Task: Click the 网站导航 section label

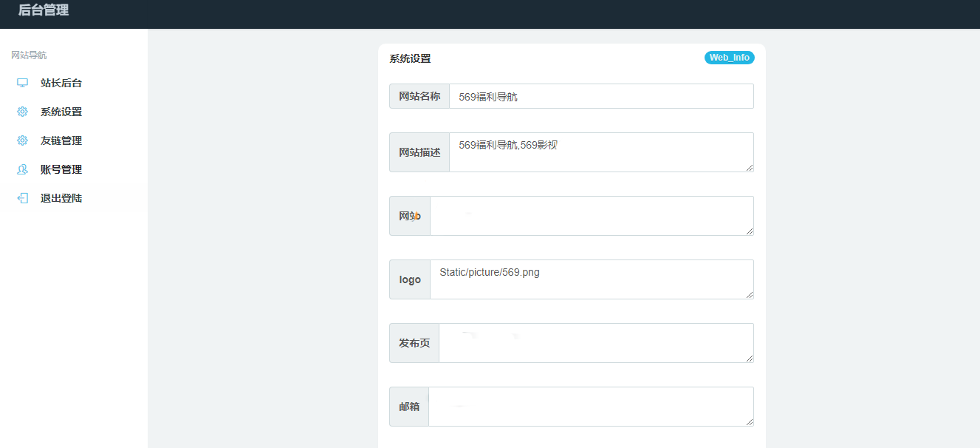Action: click(x=27, y=55)
